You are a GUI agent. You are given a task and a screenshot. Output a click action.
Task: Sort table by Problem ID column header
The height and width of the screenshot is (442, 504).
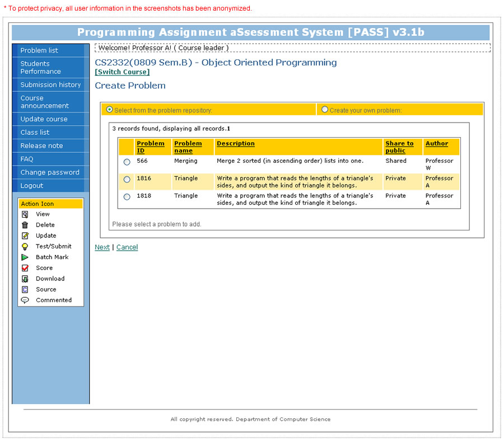pos(150,147)
